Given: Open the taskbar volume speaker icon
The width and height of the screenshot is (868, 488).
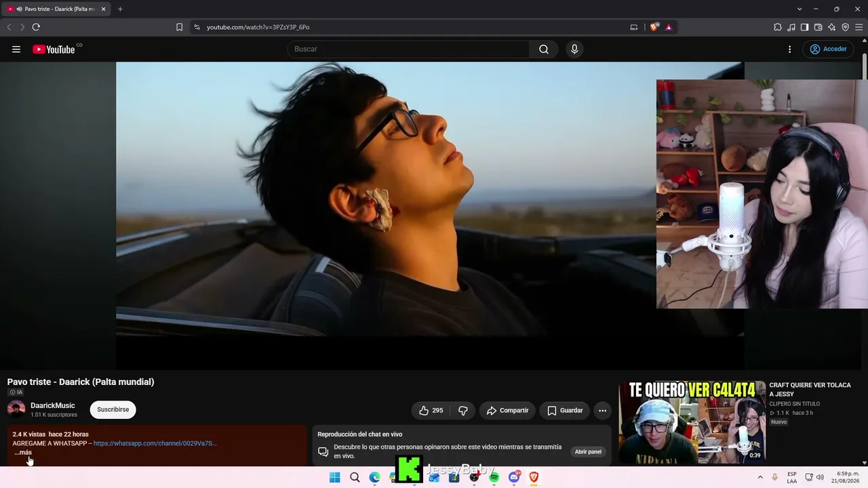Looking at the screenshot, I should 820,477.
